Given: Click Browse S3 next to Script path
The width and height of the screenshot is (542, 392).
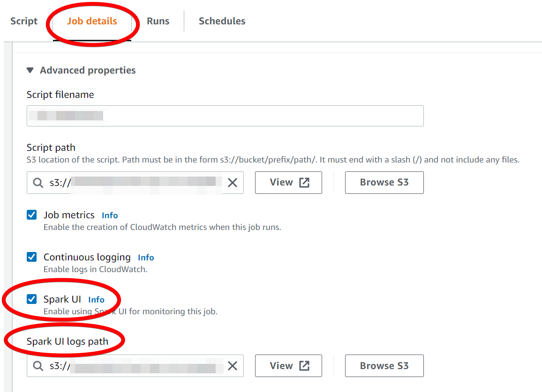Looking at the screenshot, I should 384,183.
